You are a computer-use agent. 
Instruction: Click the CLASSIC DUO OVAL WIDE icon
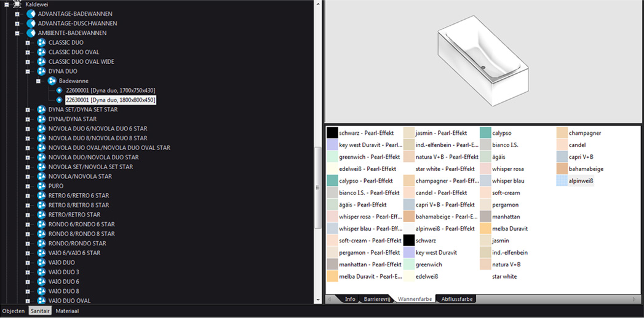tap(41, 62)
